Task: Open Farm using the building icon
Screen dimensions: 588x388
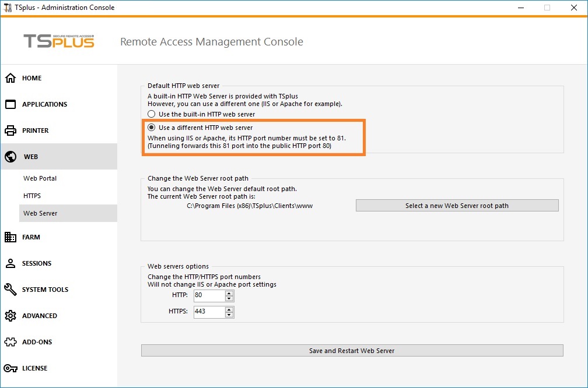Action: (10, 237)
